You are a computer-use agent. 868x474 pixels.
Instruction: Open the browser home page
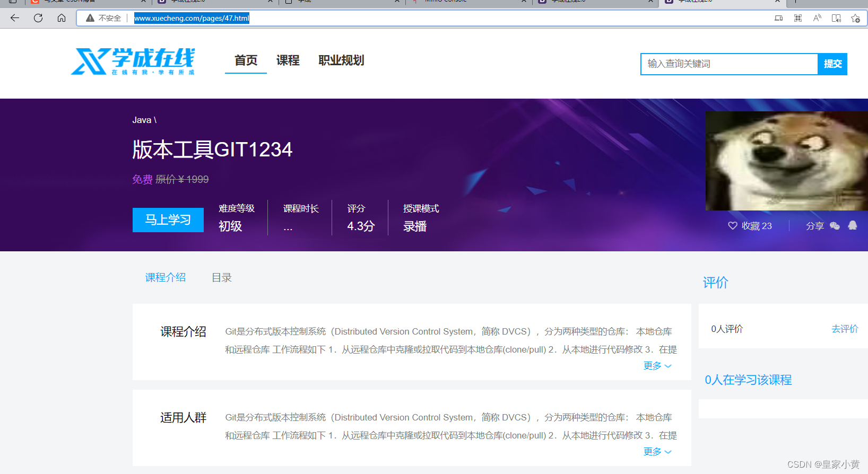(62, 18)
